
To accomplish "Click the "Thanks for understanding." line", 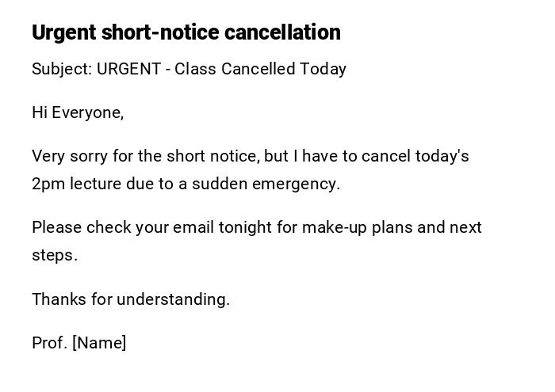I will 131,299.
